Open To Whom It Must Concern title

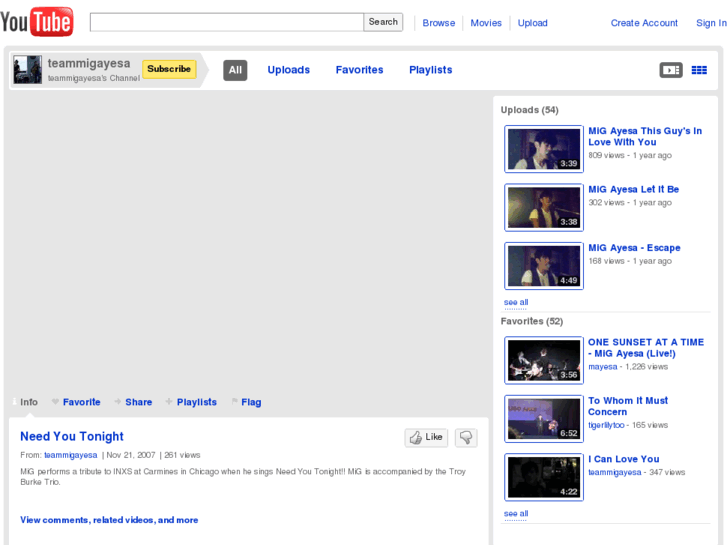tap(628, 406)
